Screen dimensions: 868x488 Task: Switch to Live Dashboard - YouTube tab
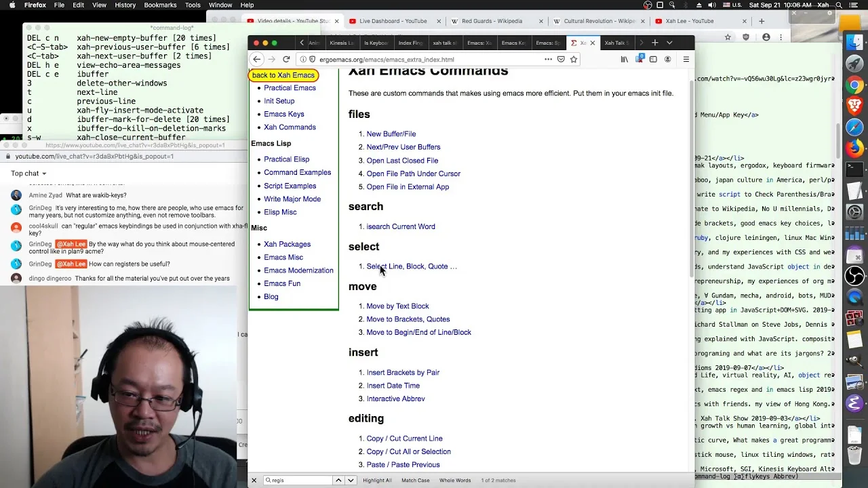(393, 21)
